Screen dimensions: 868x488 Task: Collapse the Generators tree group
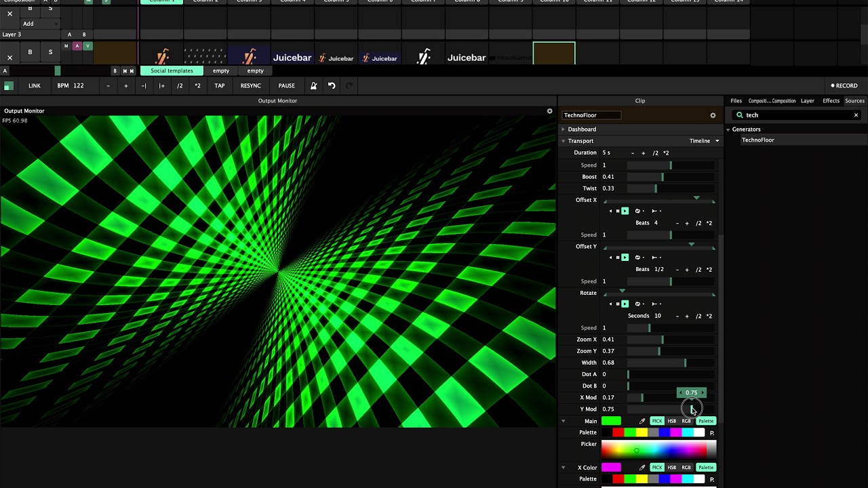pos(728,129)
